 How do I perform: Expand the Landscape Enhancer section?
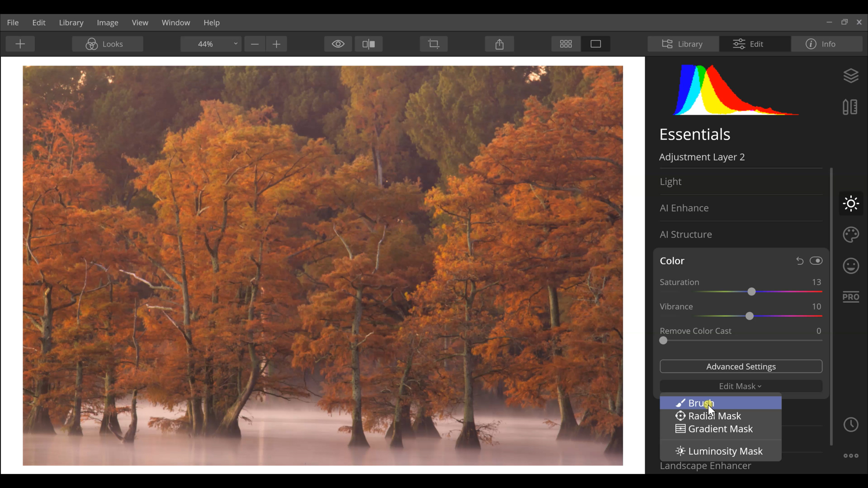click(705, 466)
